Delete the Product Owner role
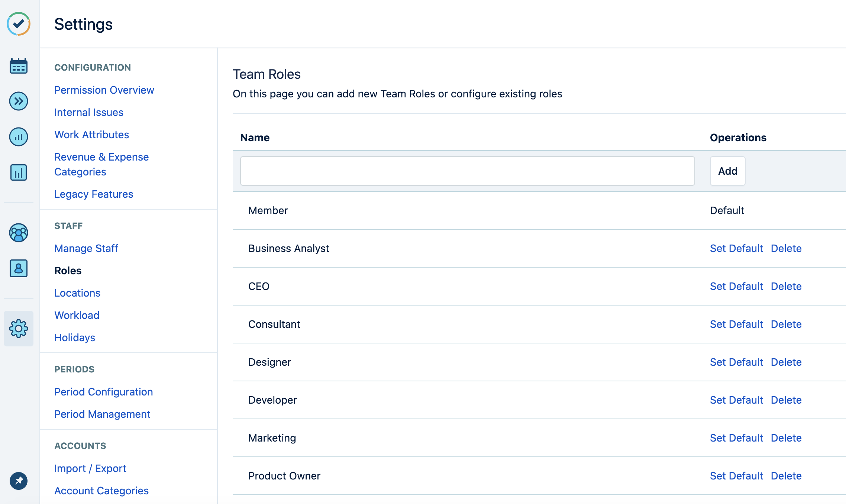Screen dimensions: 846x504 click(786, 476)
